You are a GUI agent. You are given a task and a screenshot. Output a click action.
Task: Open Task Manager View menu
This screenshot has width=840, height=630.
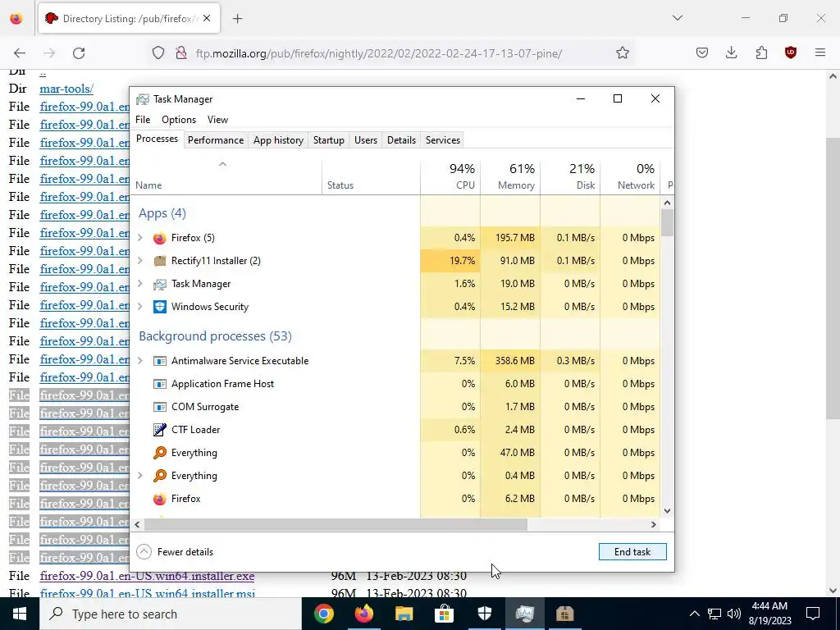[217, 120]
